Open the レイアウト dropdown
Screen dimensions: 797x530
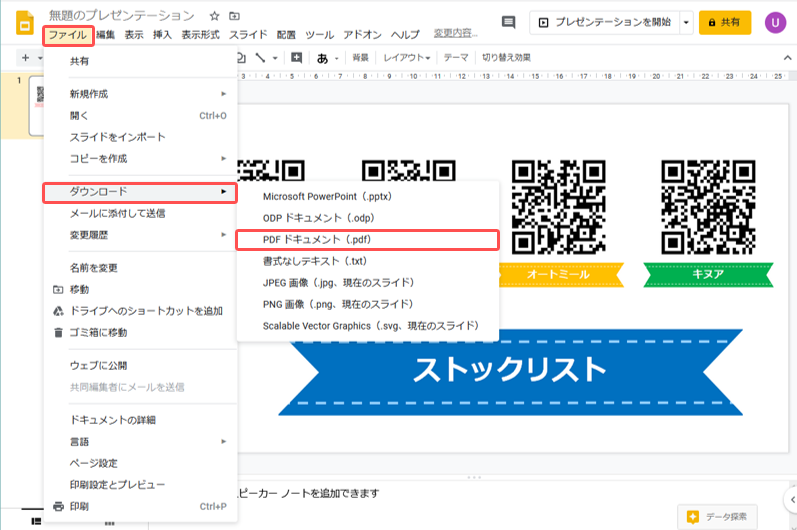click(407, 58)
